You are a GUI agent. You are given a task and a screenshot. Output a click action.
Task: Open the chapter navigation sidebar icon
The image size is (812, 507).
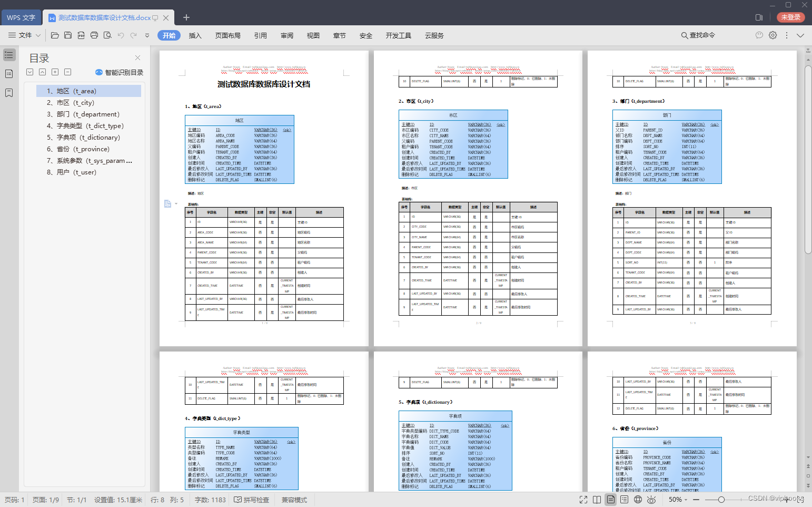pyautogui.click(x=9, y=74)
